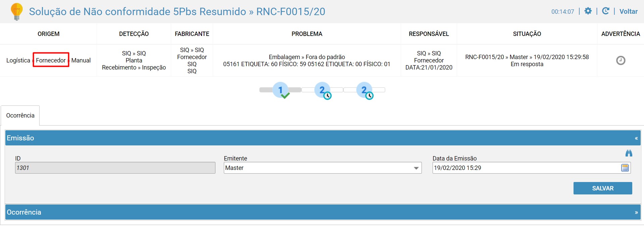The image size is (644, 226).
Task: Click the SITUAÇÃO column header
Action: 527,34
